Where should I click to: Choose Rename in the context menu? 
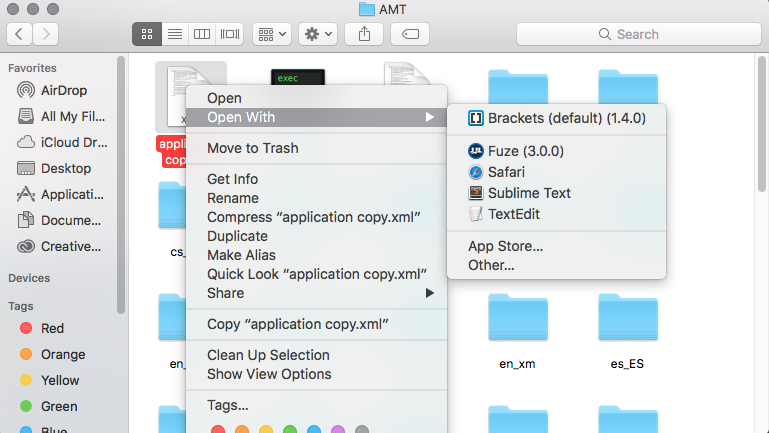coord(316,198)
